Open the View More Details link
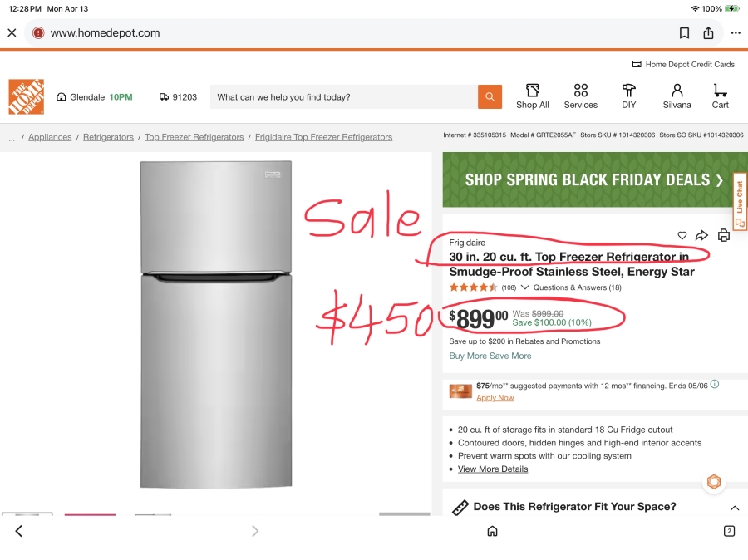The image size is (748, 560). tap(493, 469)
